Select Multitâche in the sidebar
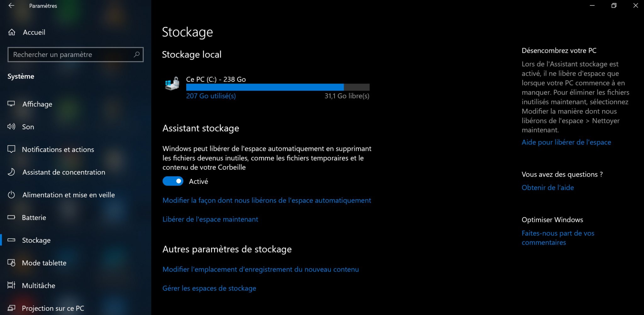The image size is (644, 315). click(38, 285)
